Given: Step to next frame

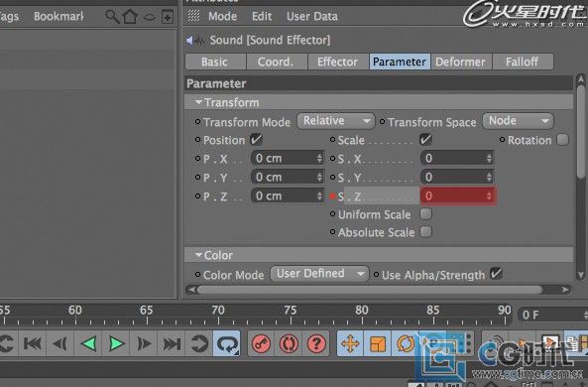Looking at the screenshot, I should 144,343.
